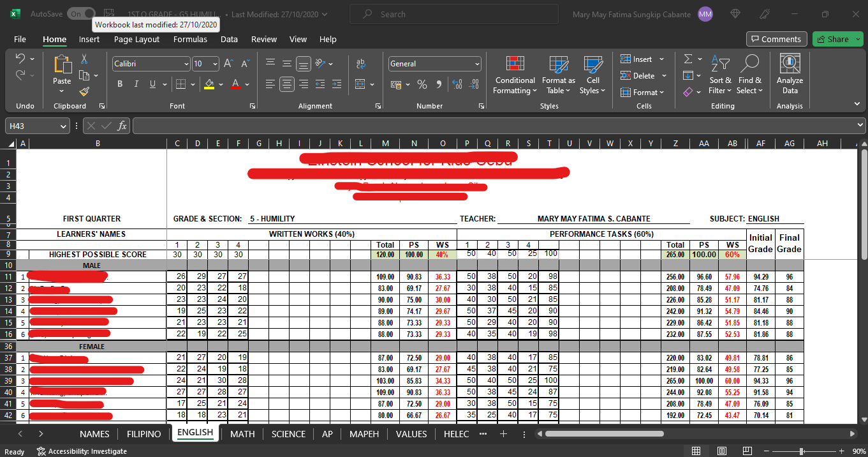Viewport: 868px width, 457px height.
Task: Apply Wrap Text to cells
Action: (361, 64)
